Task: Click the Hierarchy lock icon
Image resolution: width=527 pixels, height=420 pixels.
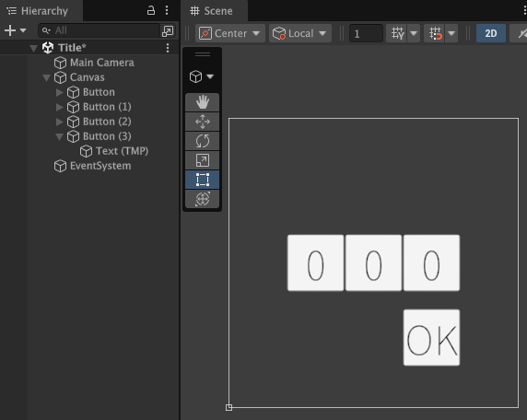Action: coord(151,10)
